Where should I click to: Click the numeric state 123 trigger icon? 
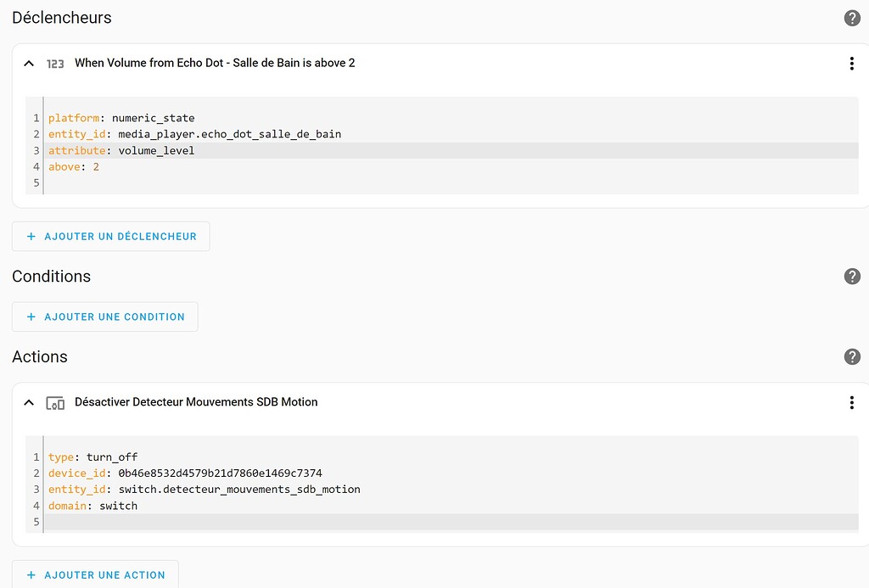(55, 64)
